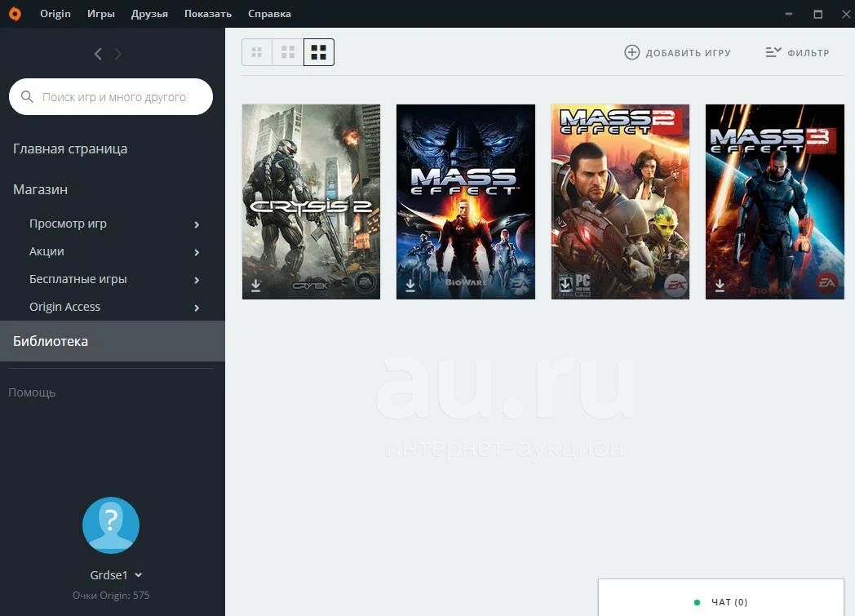Open the Игры menu
The width and height of the screenshot is (855, 616).
pyautogui.click(x=101, y=14)
